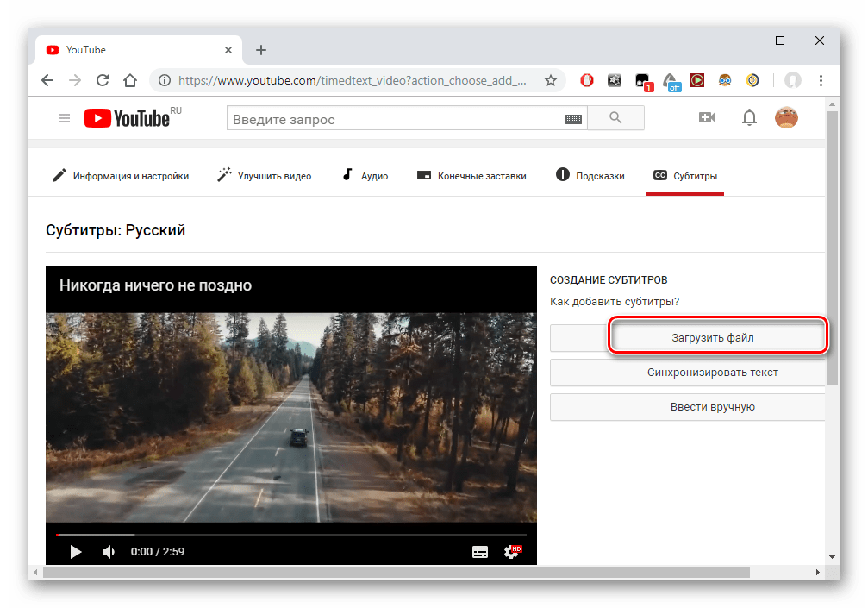
Task: Click the yellow circular extension icon
Action: pyautogui.click(x=752, y=80)
